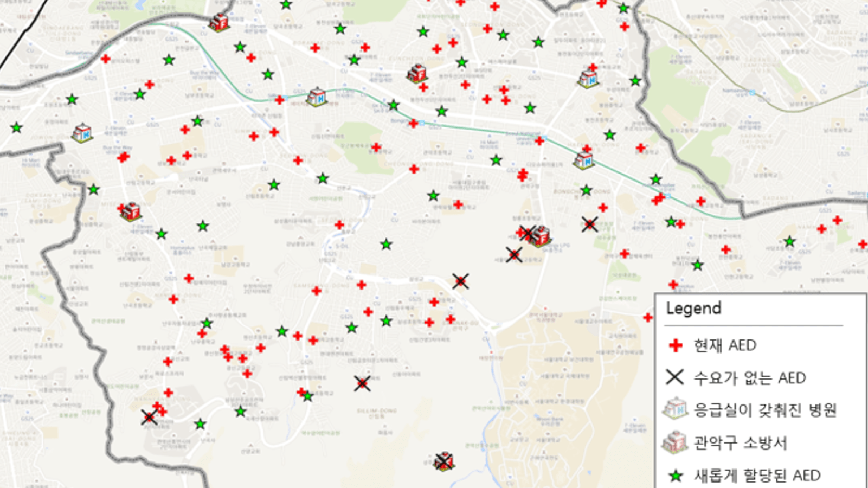This screenshot has width=868, height=488.
Task: Select the '수요가 없는 AED' legend label
Action: (749, 377)
